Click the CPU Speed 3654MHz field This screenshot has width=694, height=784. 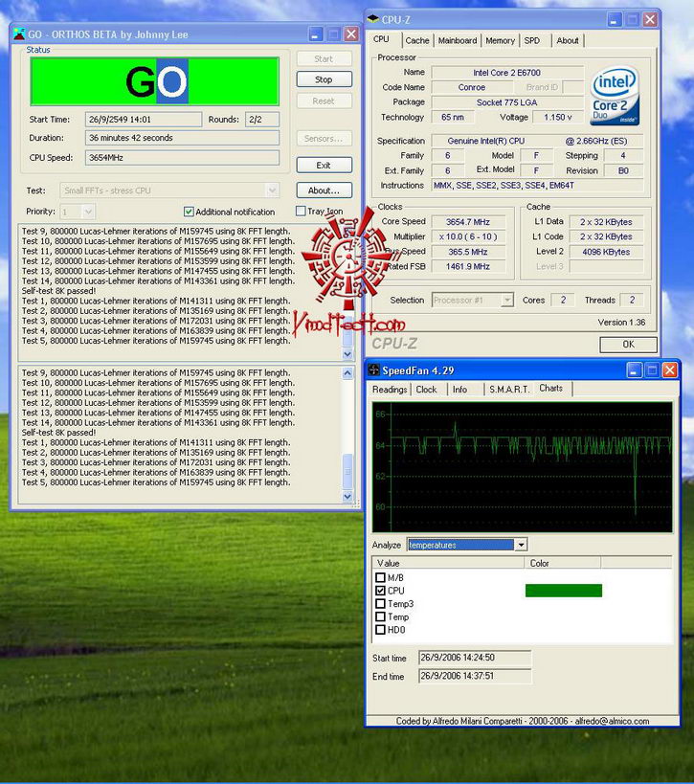tap(182, 158)
